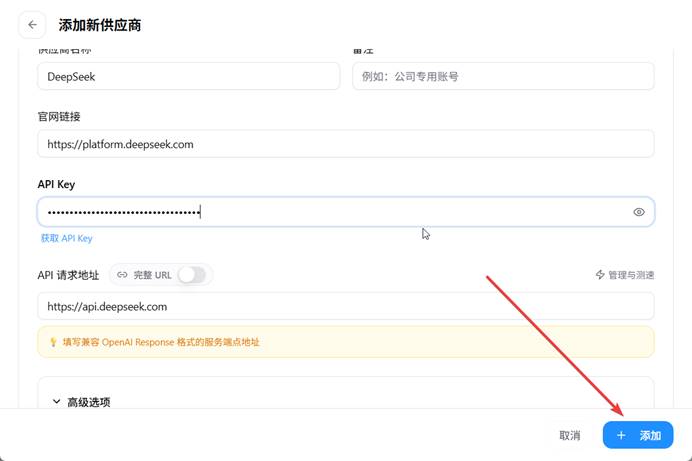Edit the 官网链接 platform.deepseek.com field
The width and height of the screenshot is (692, 461).
pos(346,144)
